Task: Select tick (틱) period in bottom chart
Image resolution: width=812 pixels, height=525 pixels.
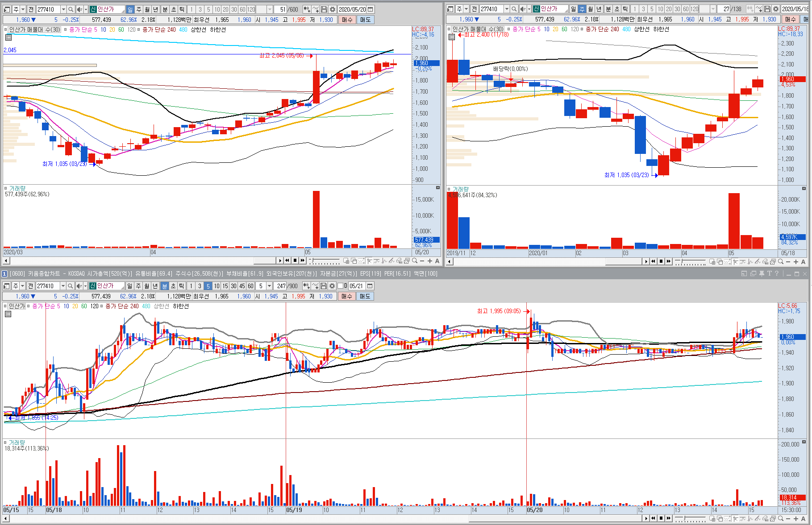Action: tap(182, 286)
